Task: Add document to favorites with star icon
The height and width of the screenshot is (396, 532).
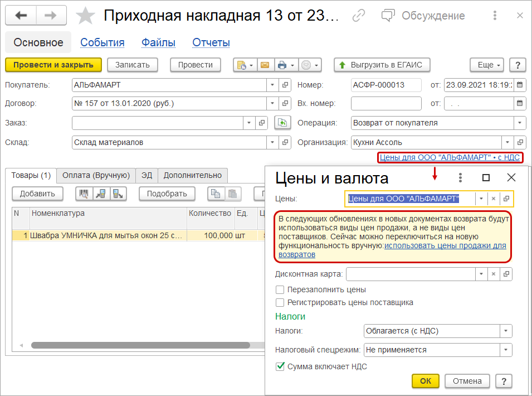Action: point(85,16)
